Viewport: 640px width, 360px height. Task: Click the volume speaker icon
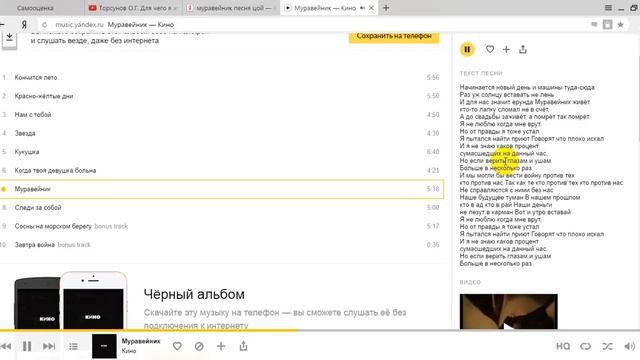coord(629,346)
